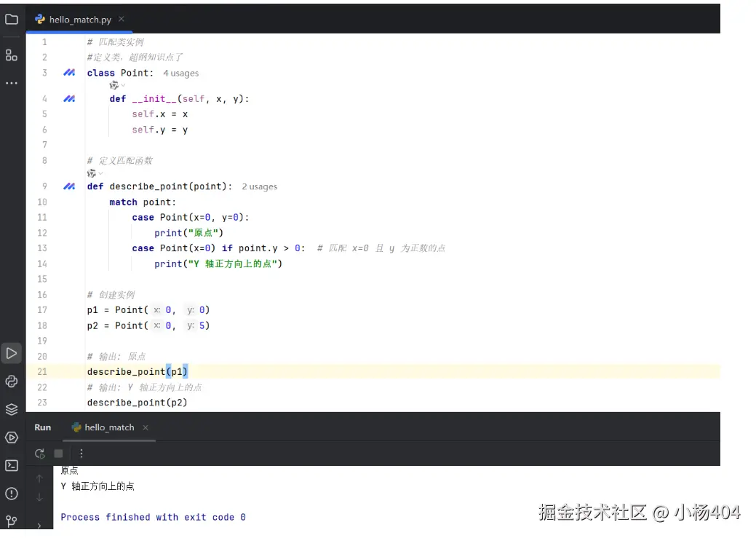Image resolution: width=756 pixels, height=538 pixels.
Task: Expand the hidden left toolbar chevron
Action: pyautogui.click(x=39, y=525)
